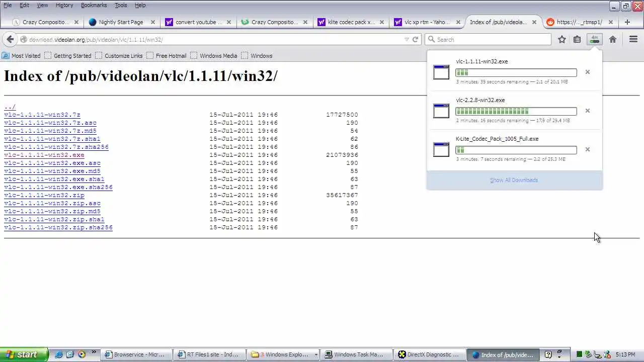Reload the current page
644x362 pixels.
point(415,39)
